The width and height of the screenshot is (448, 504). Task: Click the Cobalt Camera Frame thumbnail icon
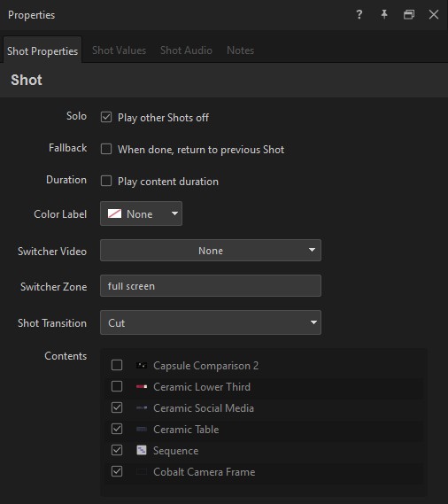(142, 471)
